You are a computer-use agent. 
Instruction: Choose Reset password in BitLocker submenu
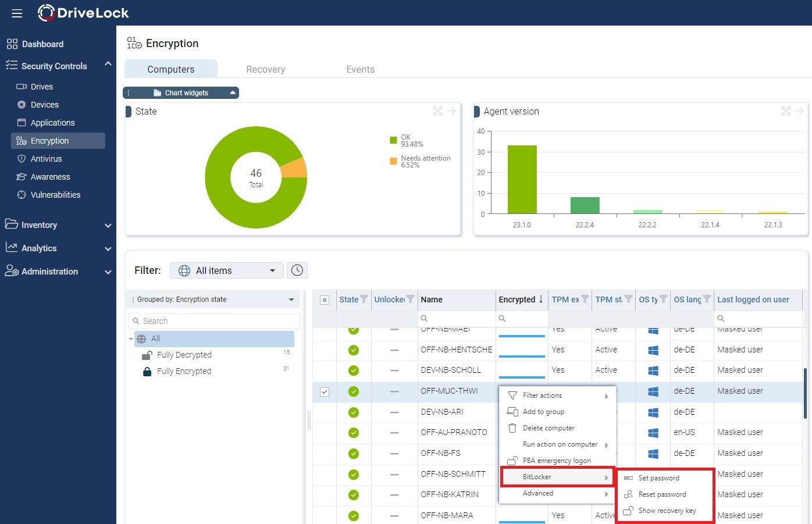pos(665,494)
